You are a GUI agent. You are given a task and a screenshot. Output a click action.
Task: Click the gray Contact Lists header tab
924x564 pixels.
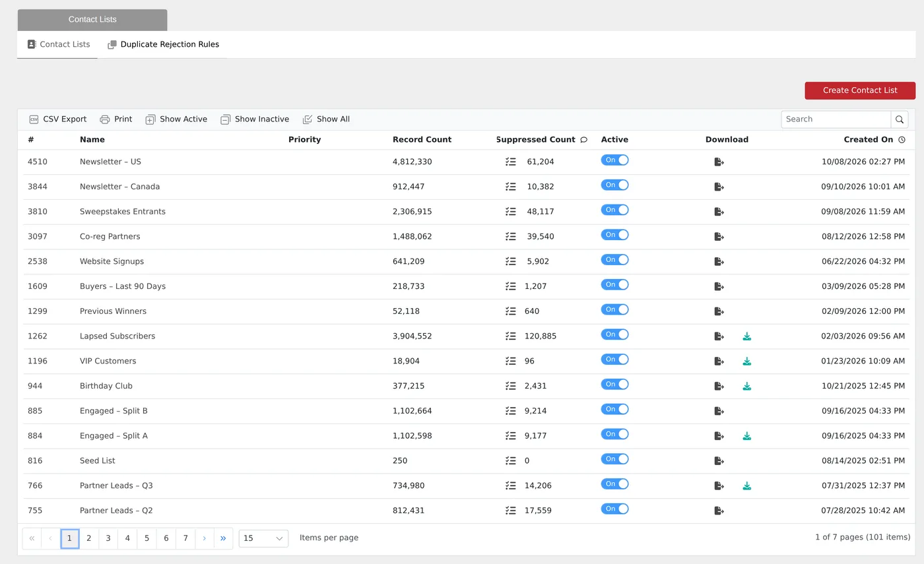point(92,20)
